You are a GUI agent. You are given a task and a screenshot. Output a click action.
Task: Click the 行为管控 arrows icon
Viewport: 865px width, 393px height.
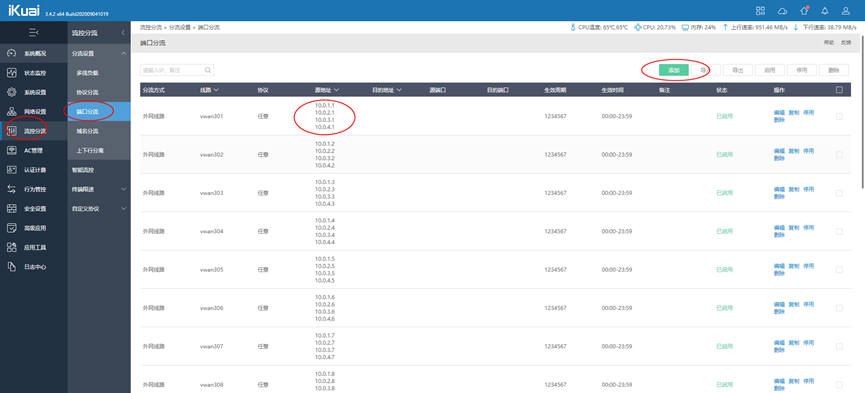[x=12, y=189]
